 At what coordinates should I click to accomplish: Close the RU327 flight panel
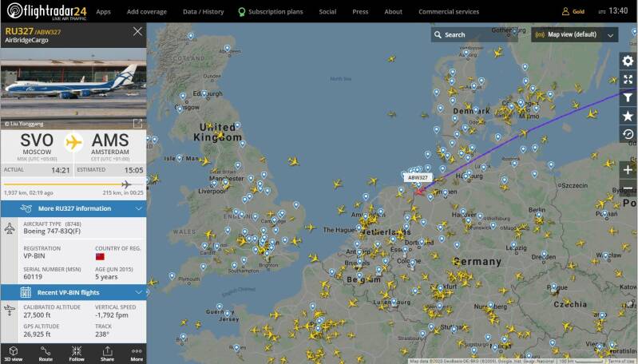click(137, 31)
